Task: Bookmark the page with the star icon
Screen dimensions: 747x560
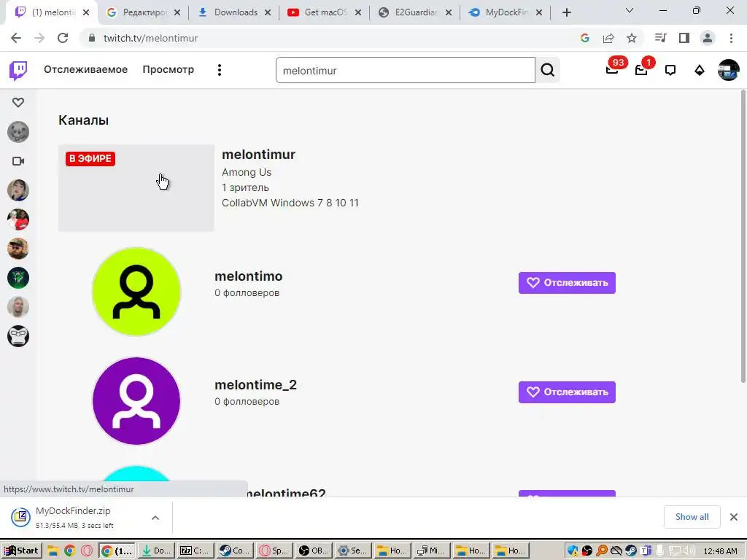Action: 632,38
